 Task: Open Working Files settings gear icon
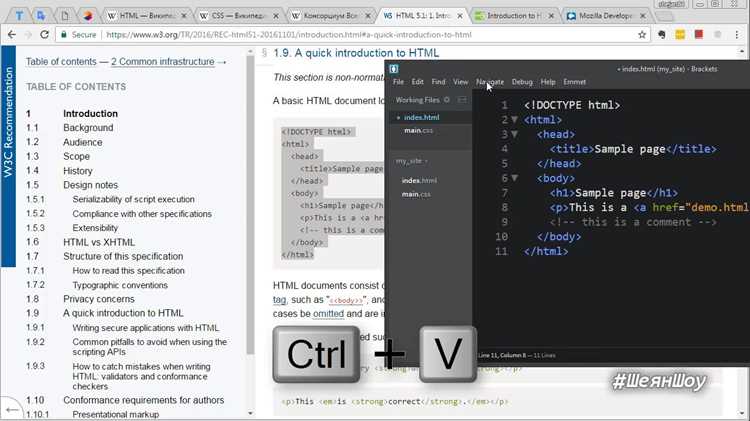click(447, 100)
